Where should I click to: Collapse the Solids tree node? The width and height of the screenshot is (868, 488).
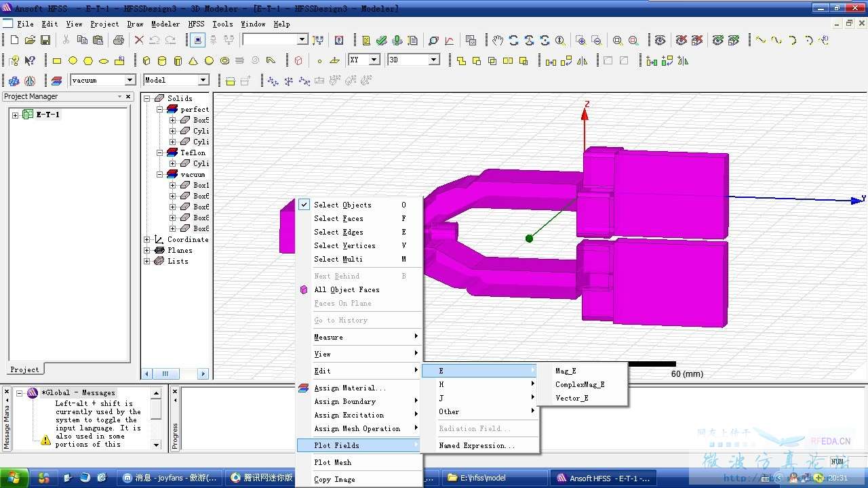147,98
